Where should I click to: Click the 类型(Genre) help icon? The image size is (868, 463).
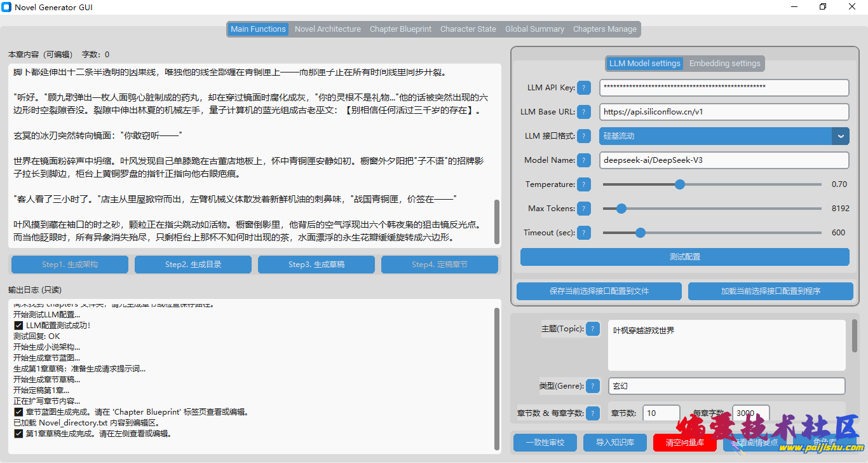coord(593,386)
